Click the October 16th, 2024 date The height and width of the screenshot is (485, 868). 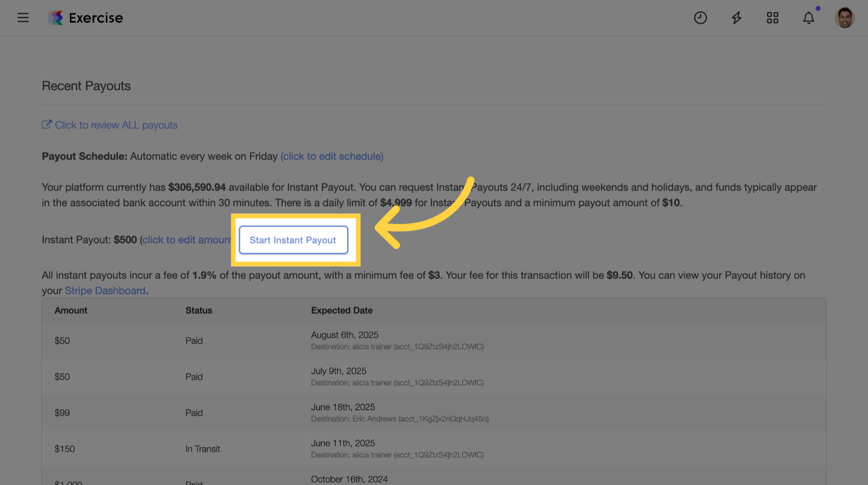(x=349, y=479)
